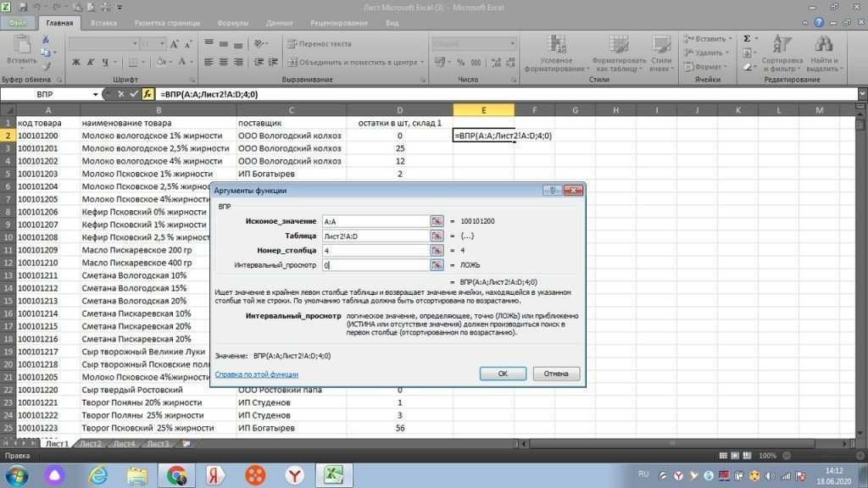Toggle italic formatting К button
The image size is (868, 488).
(89, 62)
